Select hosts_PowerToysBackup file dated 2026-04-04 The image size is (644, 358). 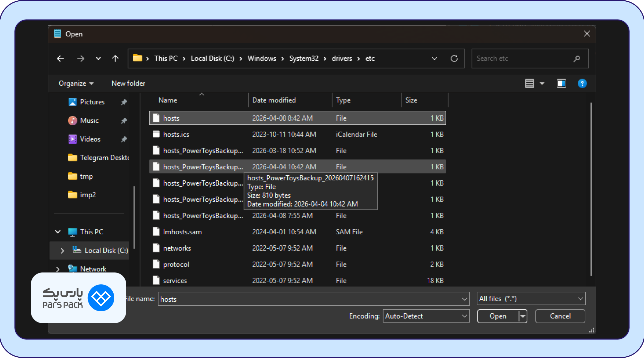pos(297,167)
